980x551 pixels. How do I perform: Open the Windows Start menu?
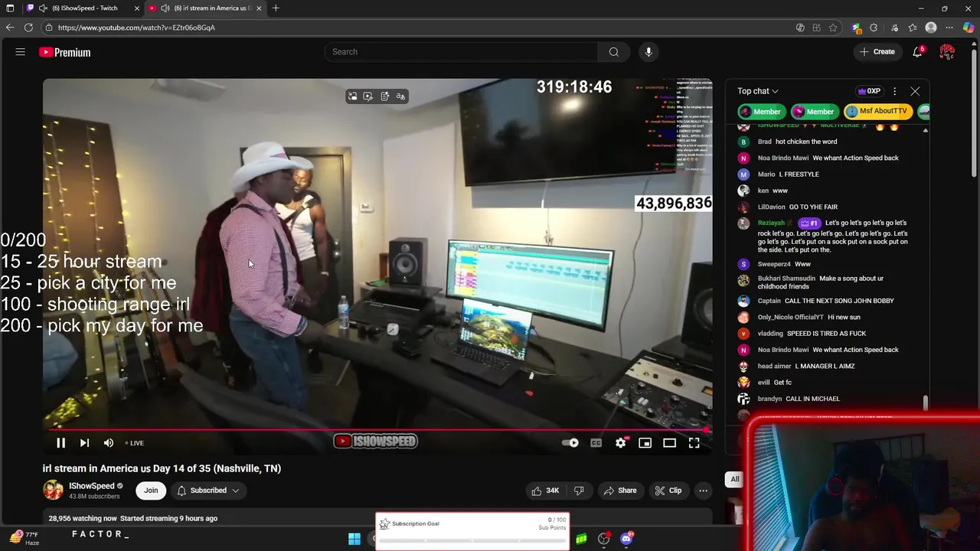354,539
